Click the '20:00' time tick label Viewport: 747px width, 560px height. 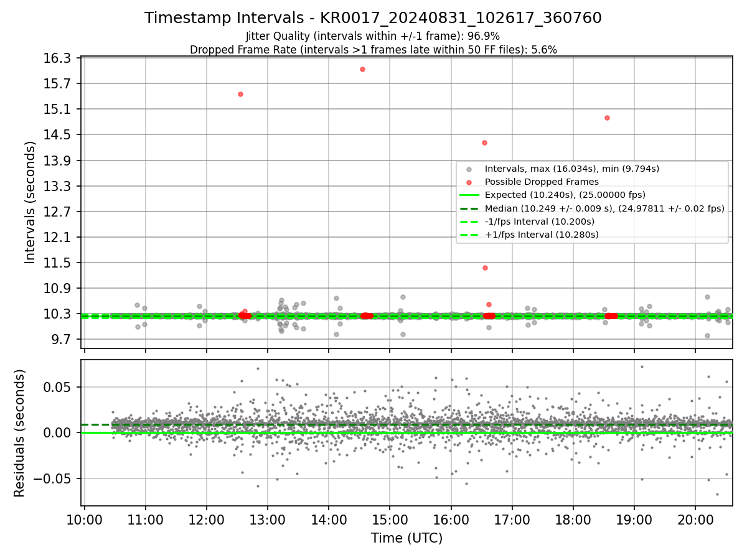[695, 520]
